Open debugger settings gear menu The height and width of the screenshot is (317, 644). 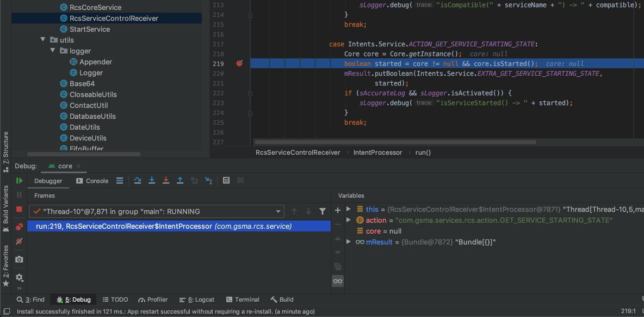tap(19, 278)
